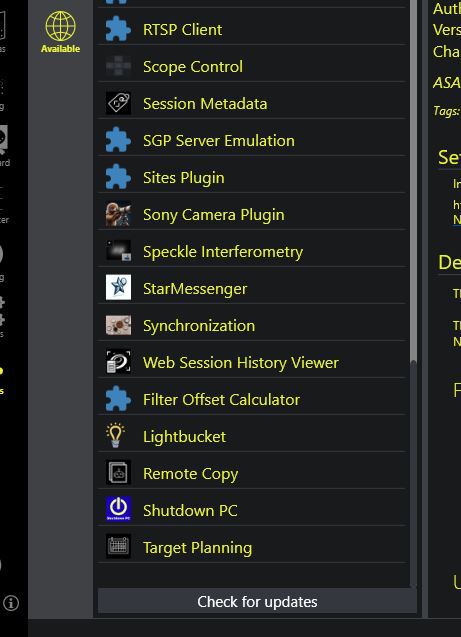Image resolution: width=461 pixels, height=637 pixels.
Task: Click the RTSP Client puzzle icon
Action: click(x=118, y=29)
